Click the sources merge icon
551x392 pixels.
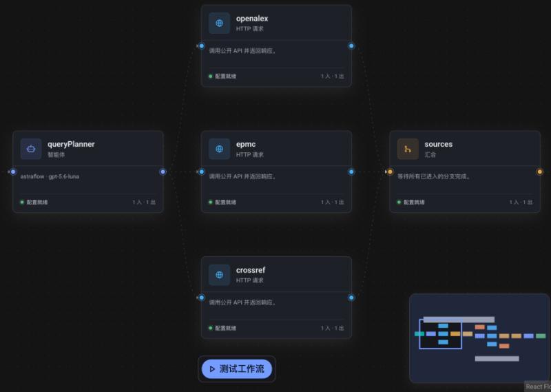[408, 149]
